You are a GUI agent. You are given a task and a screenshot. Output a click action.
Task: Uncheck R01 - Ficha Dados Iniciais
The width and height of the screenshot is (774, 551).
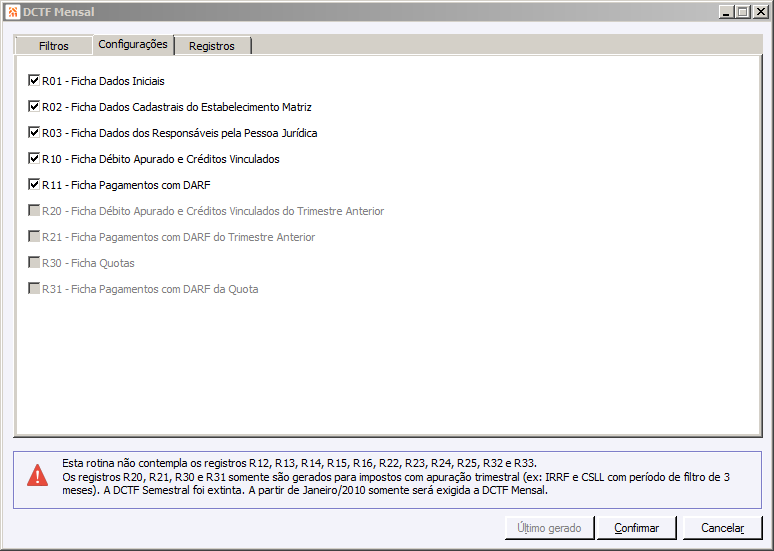(x=34, y=80)
